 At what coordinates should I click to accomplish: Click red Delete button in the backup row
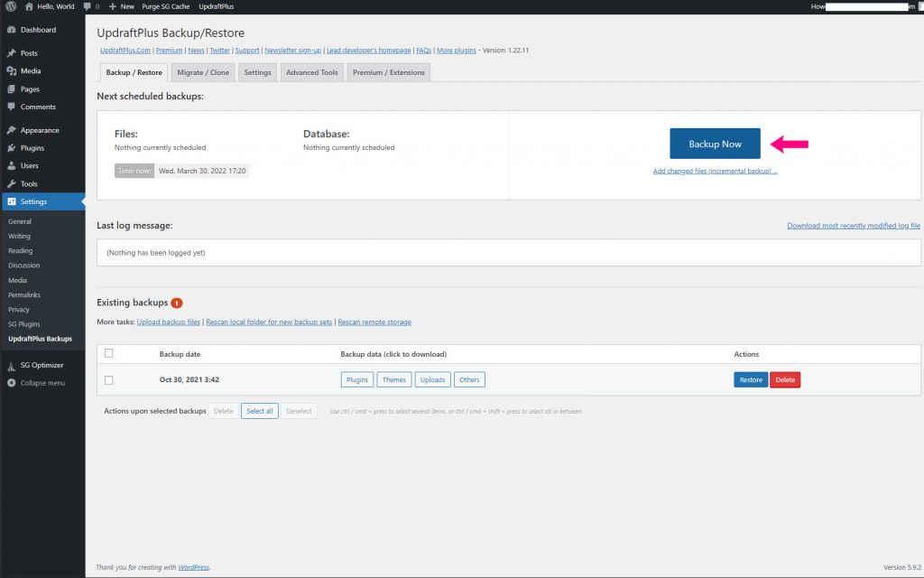coord(785,380)
